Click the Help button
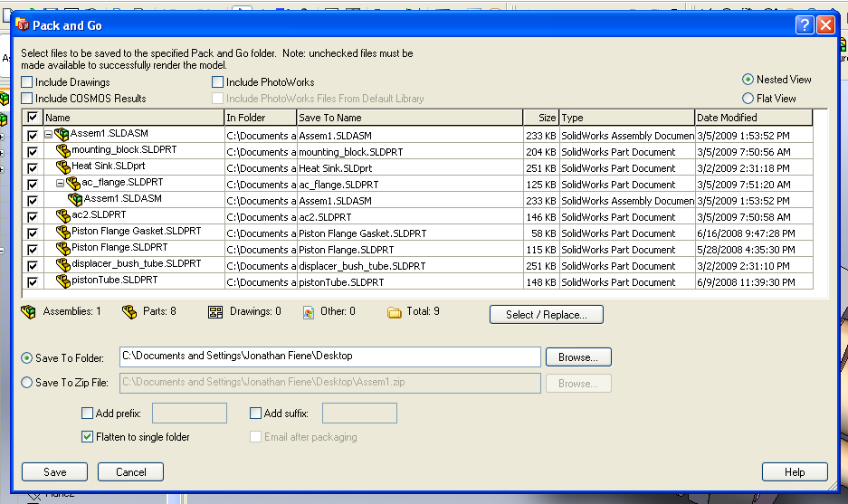 795,472
